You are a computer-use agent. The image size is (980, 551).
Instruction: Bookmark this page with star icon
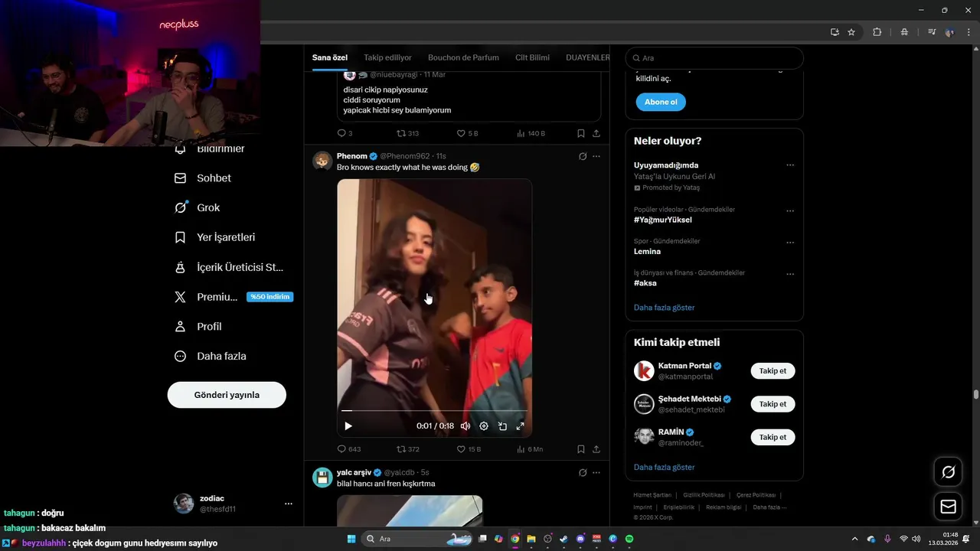851,32
